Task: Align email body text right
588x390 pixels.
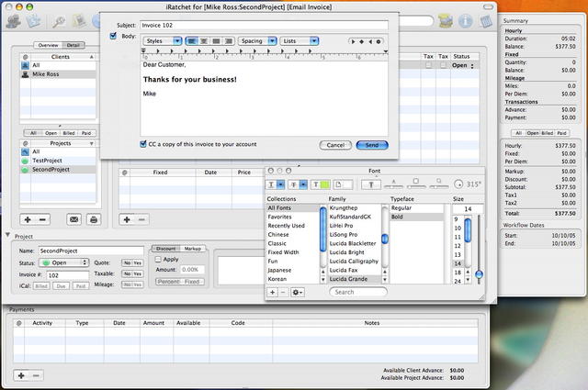Action: [229, 41]
